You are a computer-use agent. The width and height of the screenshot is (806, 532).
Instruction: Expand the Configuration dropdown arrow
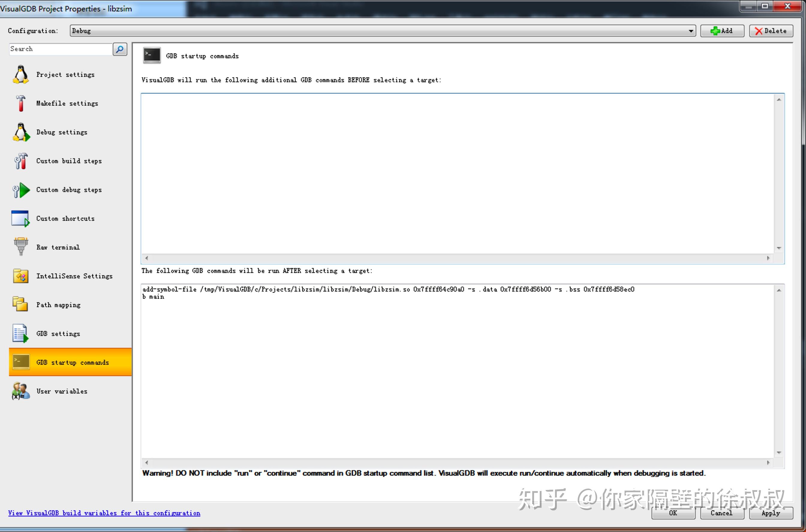[691, 31]
